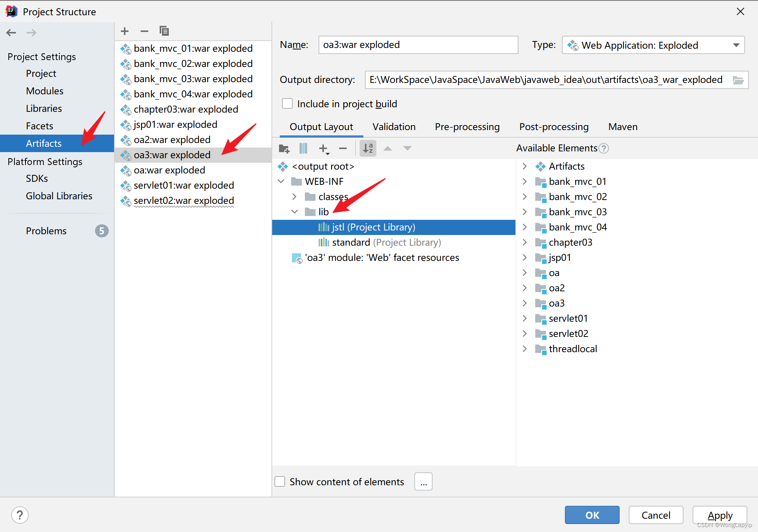Expand the classes folder node
The image size is (758, 532).
[294, 197]
